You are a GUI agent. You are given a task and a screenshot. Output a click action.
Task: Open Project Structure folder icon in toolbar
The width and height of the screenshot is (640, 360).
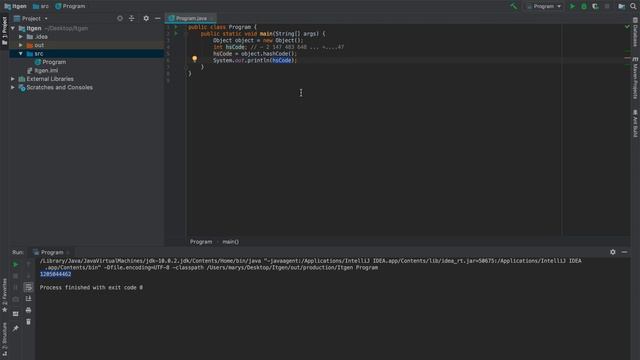point(621,6)
